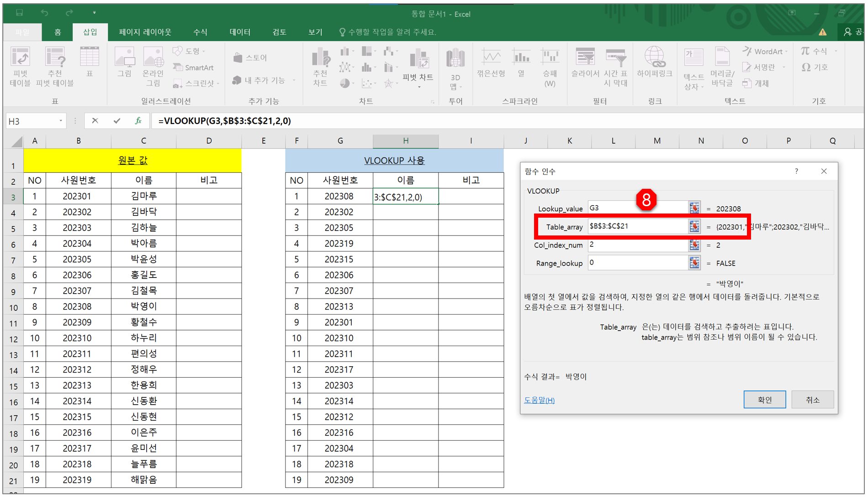Viewport: 868px width, 497px height.
Task: Insert a Table (표) icon
Action: 90,62
